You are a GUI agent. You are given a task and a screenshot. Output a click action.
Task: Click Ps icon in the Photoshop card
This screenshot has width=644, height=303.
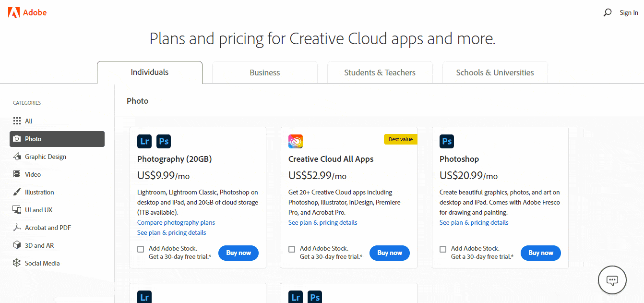(447, 141)
